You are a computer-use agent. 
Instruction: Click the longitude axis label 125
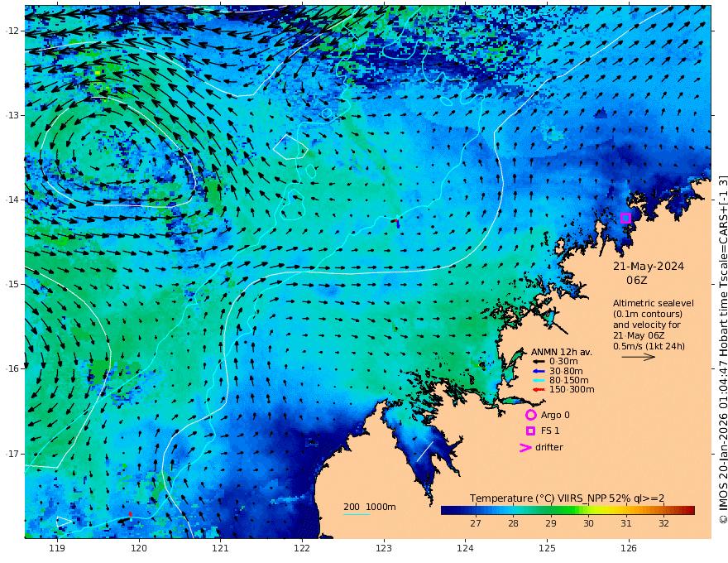tap(547, 548)
